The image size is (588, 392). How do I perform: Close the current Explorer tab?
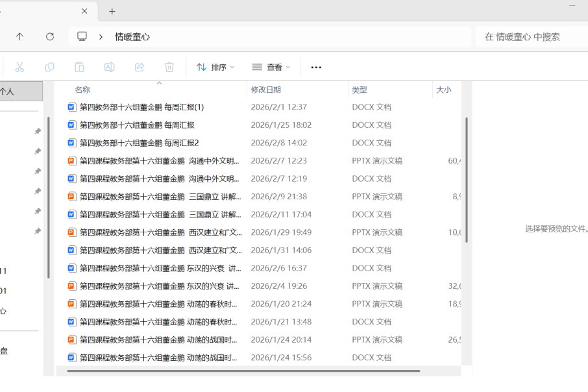coord(84,11)
